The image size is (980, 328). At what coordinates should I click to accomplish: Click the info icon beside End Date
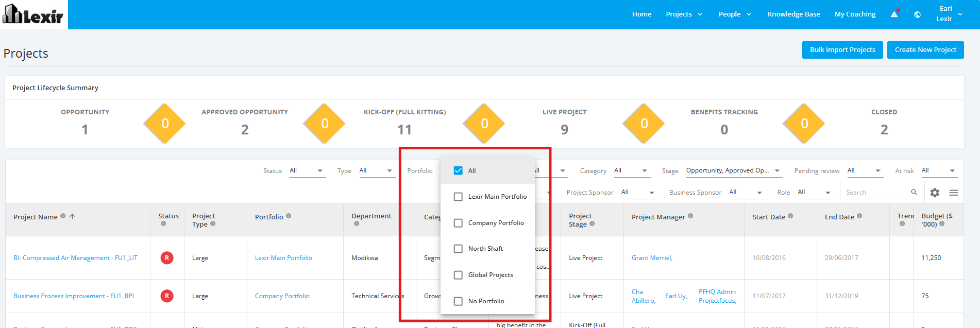859,216
